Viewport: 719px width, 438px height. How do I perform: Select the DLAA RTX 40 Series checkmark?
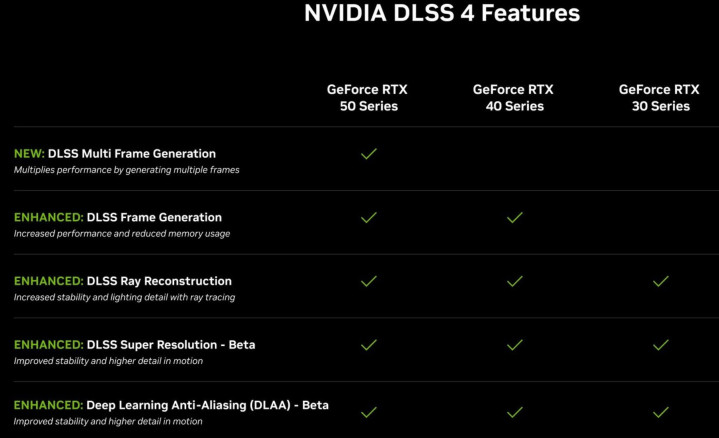(x=514, y=411)
